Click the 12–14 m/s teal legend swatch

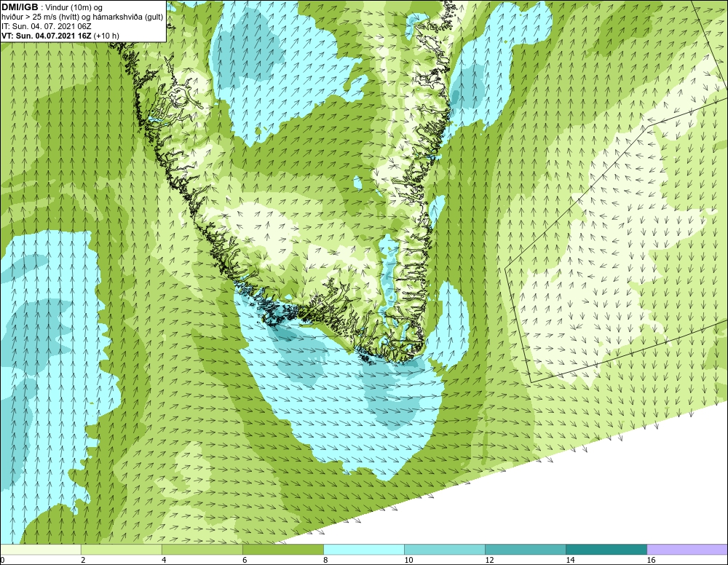click(x=526, y=550)
